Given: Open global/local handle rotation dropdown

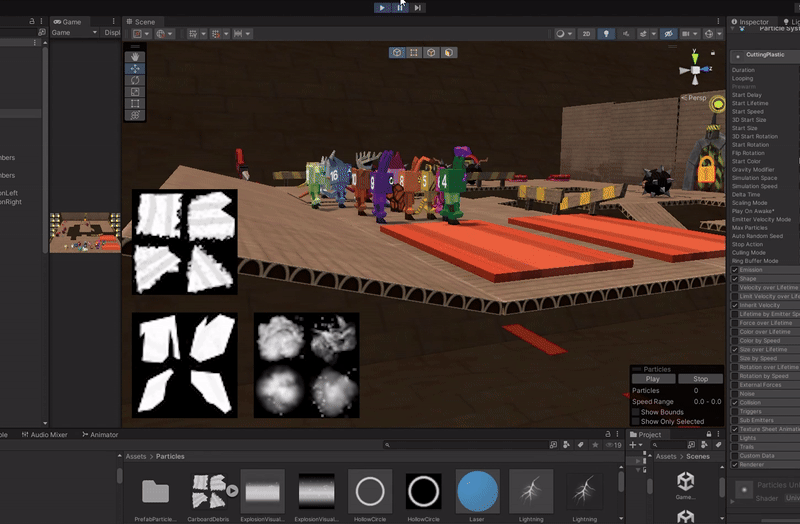Looking at the screenshot, I should point(164,34).
